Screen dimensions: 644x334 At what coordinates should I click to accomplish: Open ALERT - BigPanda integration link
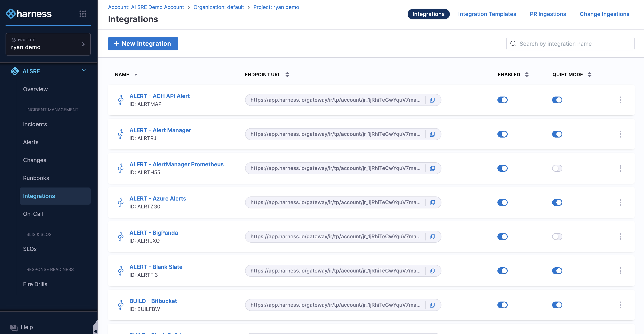[x=153, y=233]
